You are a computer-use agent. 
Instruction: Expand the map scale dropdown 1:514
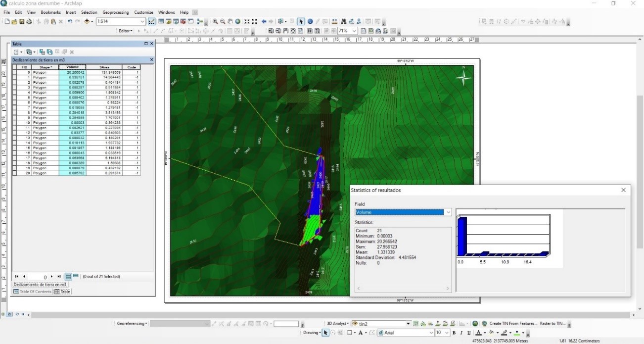click(x=142, y=22)
